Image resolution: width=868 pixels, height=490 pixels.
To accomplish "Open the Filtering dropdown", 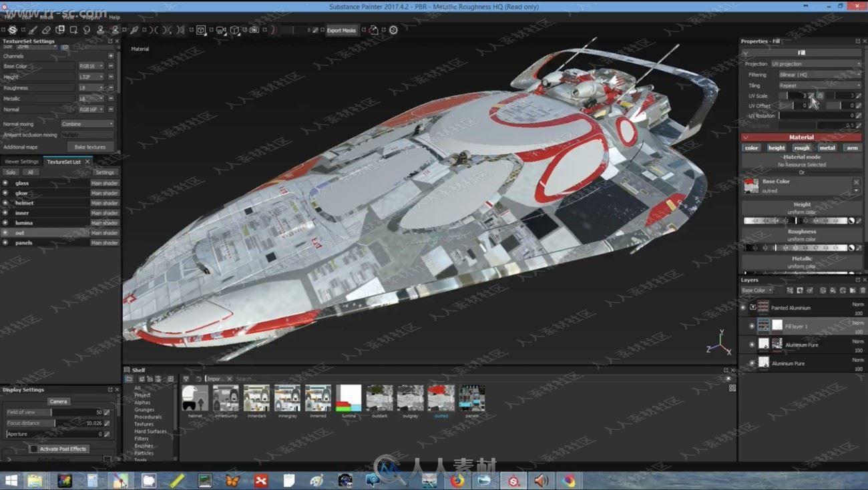I will coord(820,75).
